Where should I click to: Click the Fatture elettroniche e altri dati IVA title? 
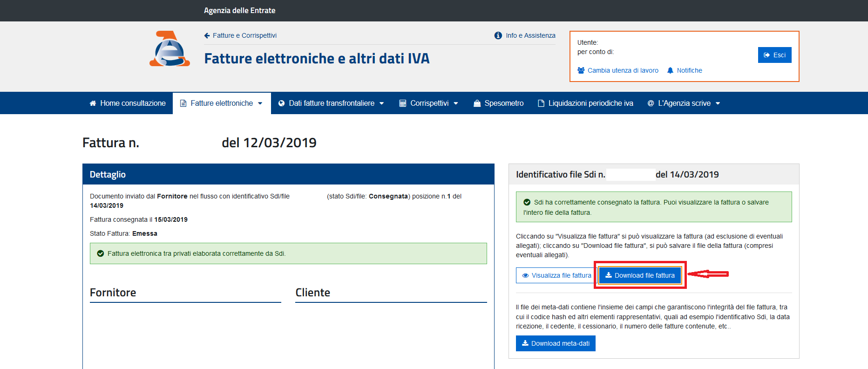[317, 59]
